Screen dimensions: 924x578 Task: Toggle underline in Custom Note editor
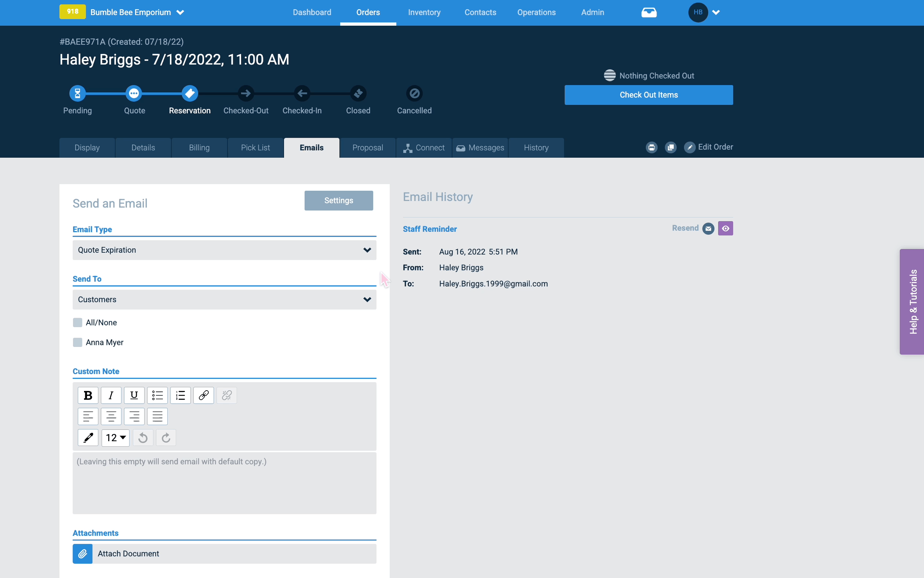click(x=134, y=395)
